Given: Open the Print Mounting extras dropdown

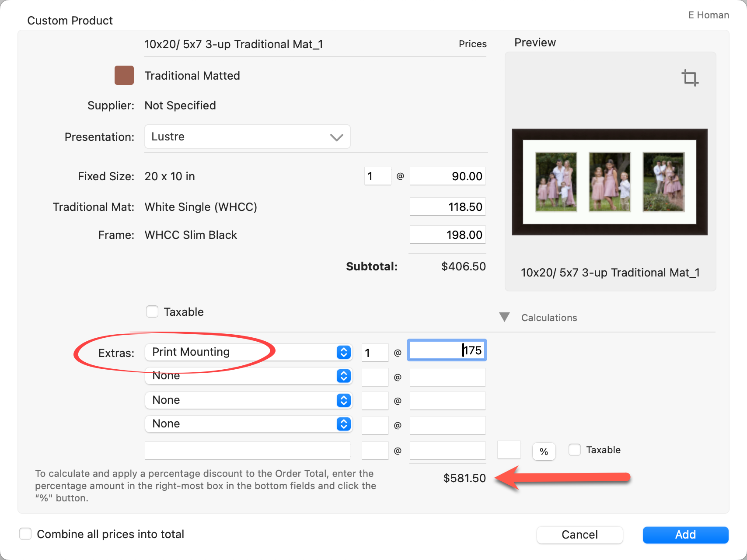Looking at the screenshot, I should [x=248, y=352].
